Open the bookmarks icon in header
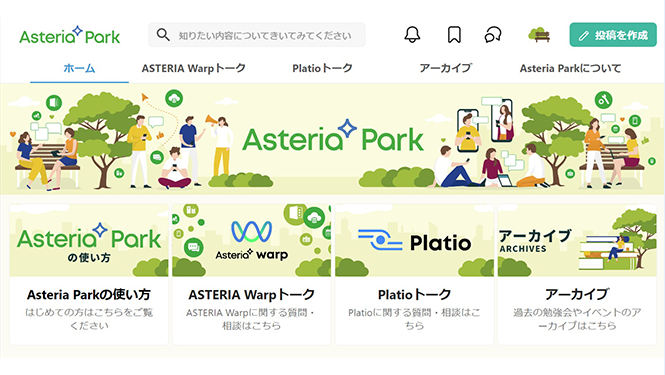665x375 pixels. [x=454, y=35]
